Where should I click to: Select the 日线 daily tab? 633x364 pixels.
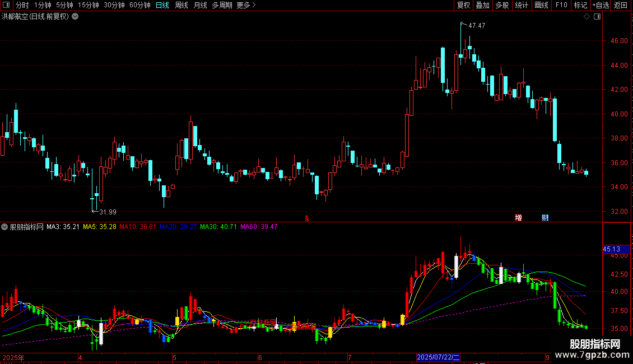[162, 5]
